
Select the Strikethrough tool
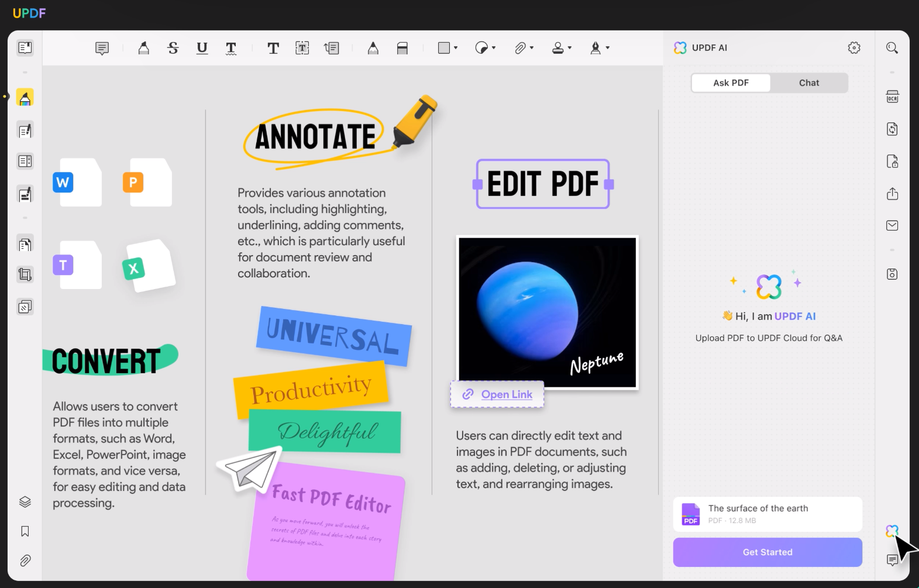pyautogui.click(x=173, y=48)
